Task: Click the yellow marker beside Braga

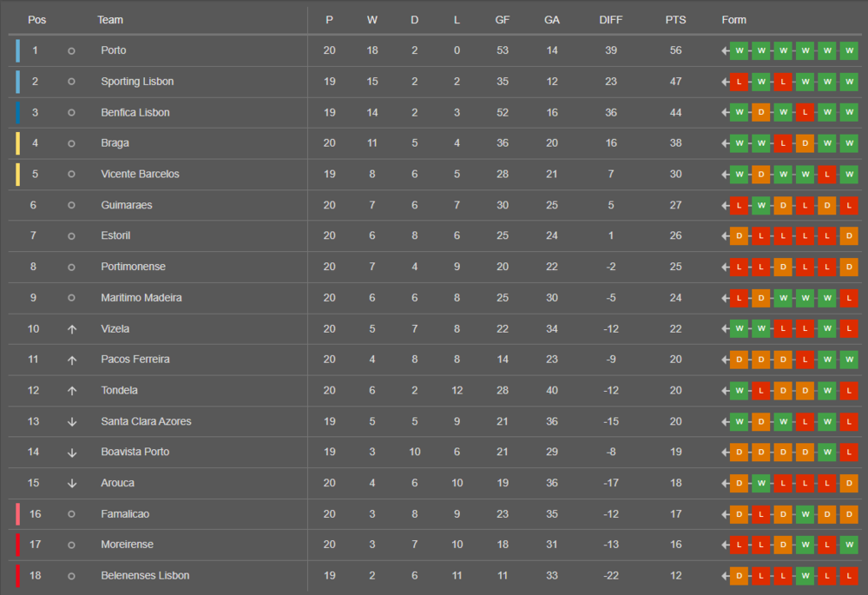Action: pyautogui.click(x=17, y=143)
